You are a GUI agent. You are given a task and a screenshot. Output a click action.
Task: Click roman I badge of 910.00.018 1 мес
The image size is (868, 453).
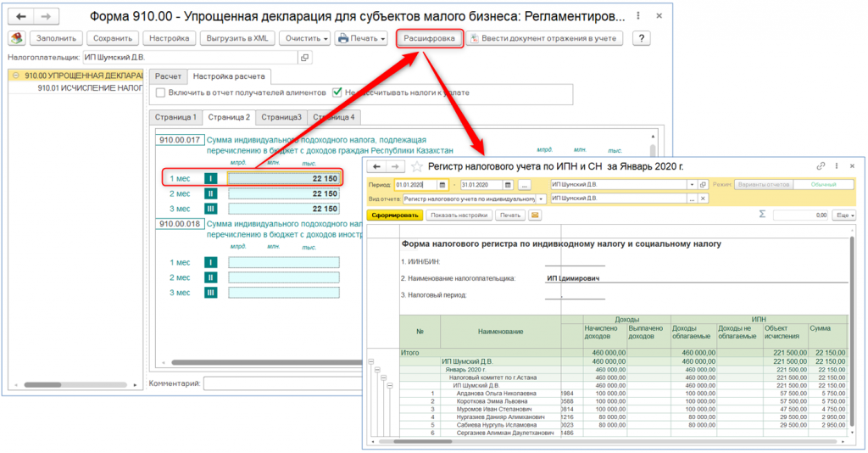(210, 262)
